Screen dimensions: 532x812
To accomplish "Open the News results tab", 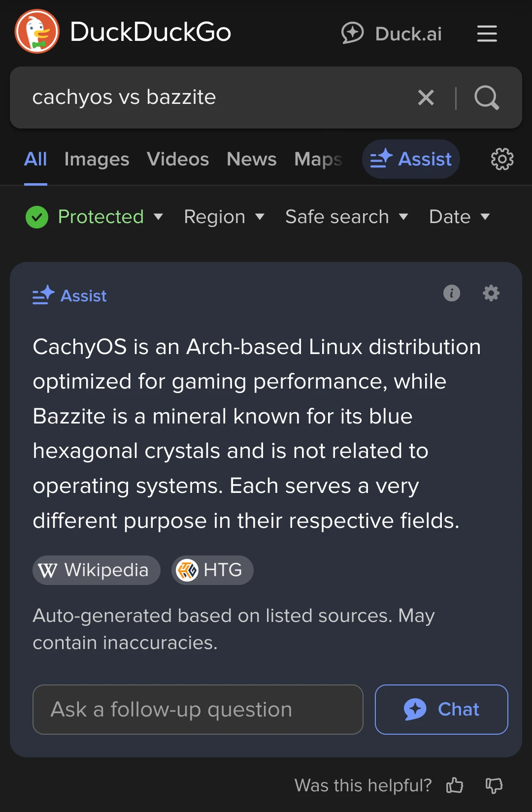I will pos(251,159).
